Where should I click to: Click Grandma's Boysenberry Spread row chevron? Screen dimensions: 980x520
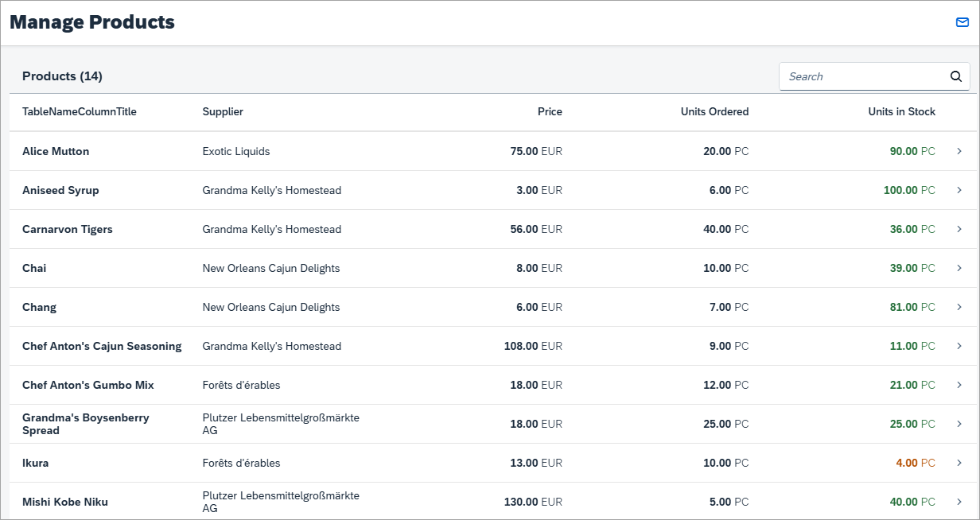click(x=959, y=424)
